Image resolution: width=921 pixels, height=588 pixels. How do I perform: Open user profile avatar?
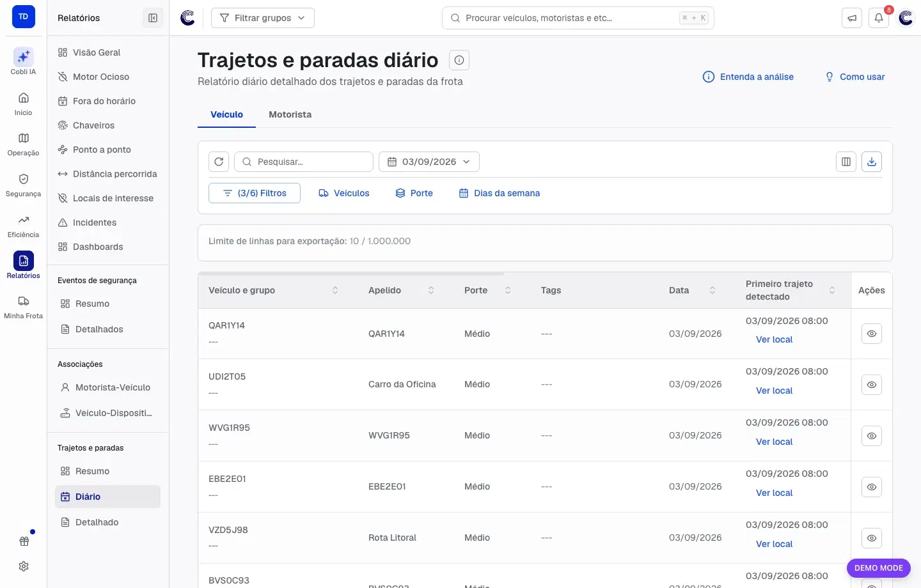click(906, 18)
